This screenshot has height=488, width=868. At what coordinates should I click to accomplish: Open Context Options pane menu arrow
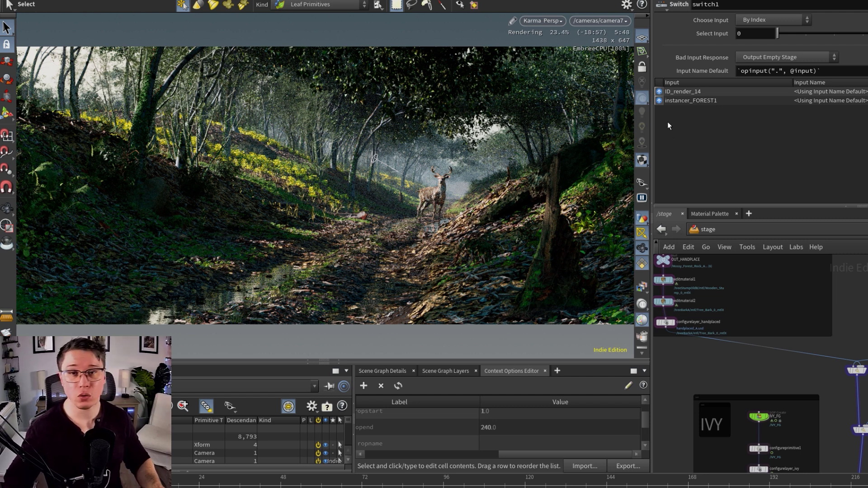[644, 371]
